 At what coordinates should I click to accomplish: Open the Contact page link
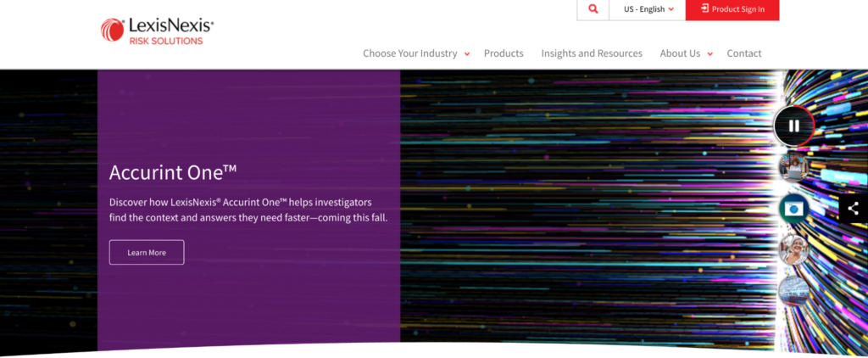coord(744,53)
